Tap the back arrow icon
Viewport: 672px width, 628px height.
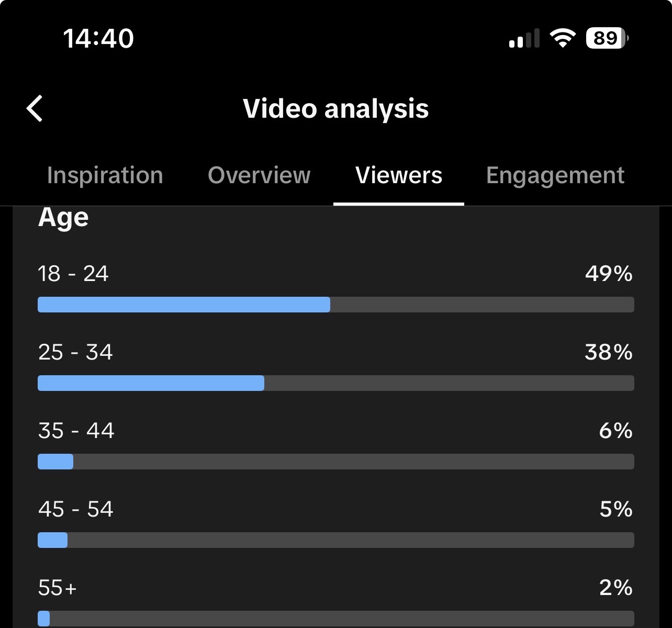tap(35, 109)
